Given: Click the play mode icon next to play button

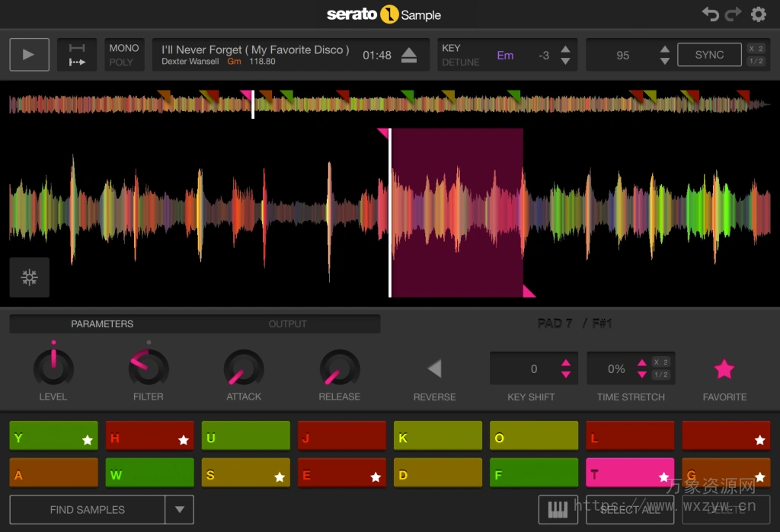Looking at the screenshot, I should [x=76, y=54].
